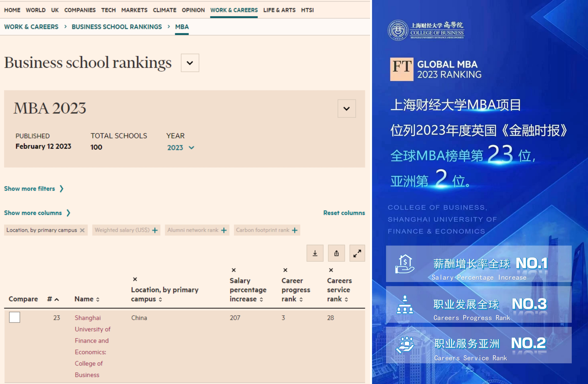Screen dimensions: 588x384
Task: Open the Business school rankings dropdown
Action: pyautogui.click(x=190, y=63)
